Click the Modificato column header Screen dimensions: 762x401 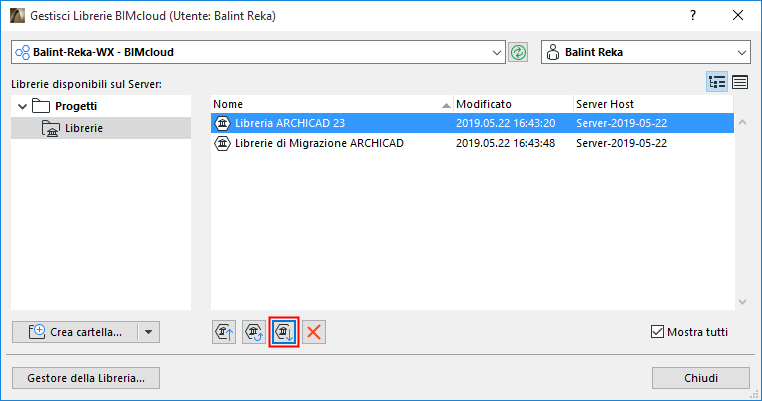[x=513, y=104]
